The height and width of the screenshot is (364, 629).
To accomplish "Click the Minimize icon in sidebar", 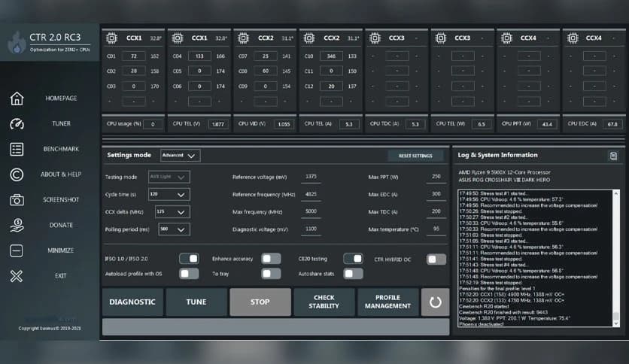I will (x=17, y=250).
